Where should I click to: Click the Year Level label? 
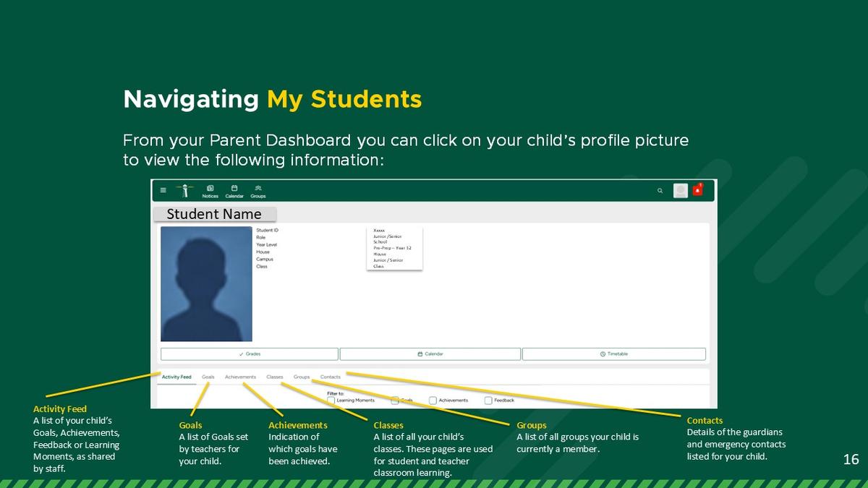(266, 245)
